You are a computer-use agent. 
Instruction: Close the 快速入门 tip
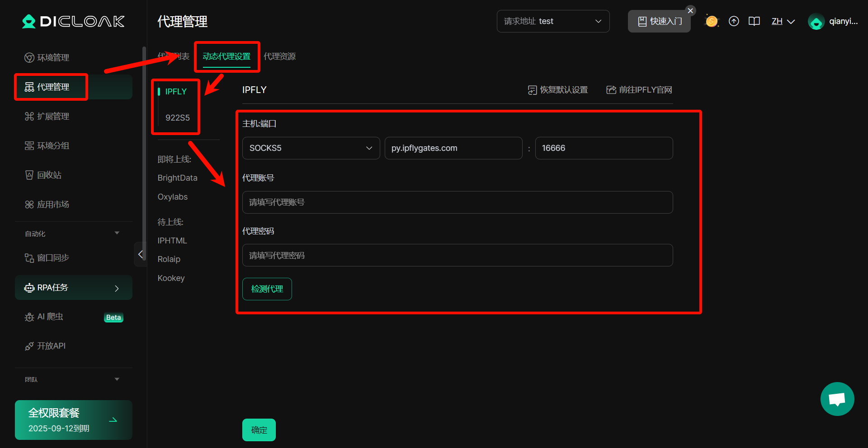(x=690, y=10)
